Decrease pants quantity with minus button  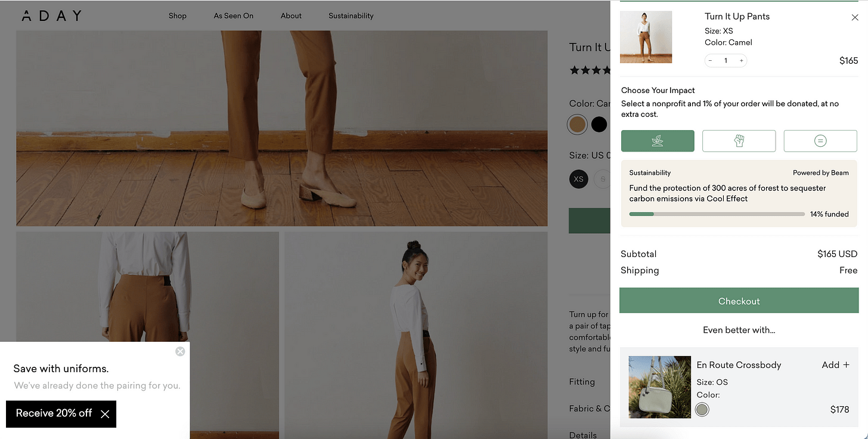[711, 61]
